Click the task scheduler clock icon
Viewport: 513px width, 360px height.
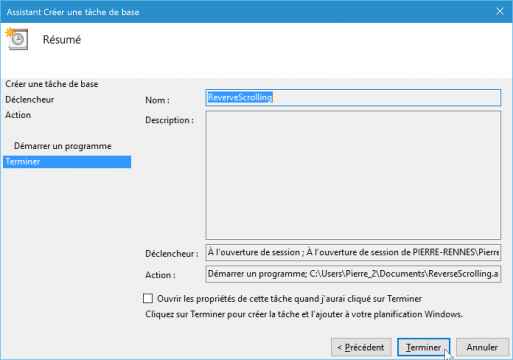17,39
